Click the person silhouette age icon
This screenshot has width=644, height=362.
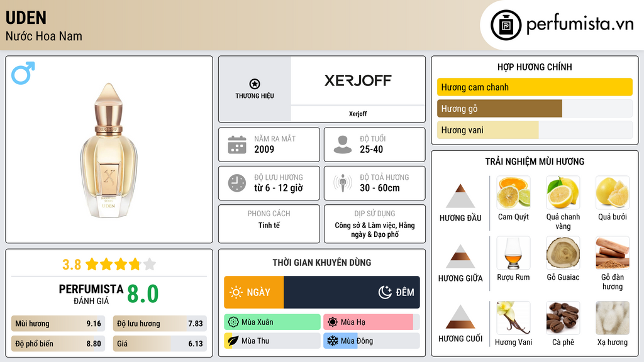click(342, 145)
